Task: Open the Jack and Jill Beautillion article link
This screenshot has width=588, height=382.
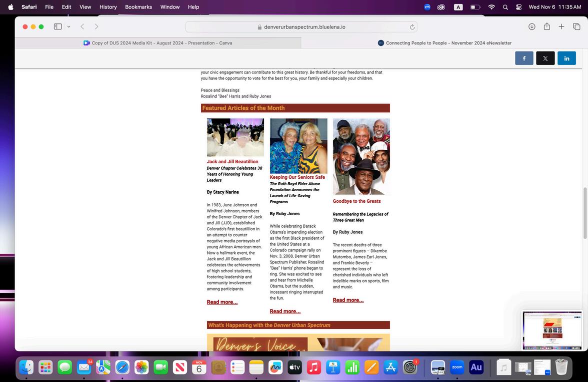Action: 232,162
